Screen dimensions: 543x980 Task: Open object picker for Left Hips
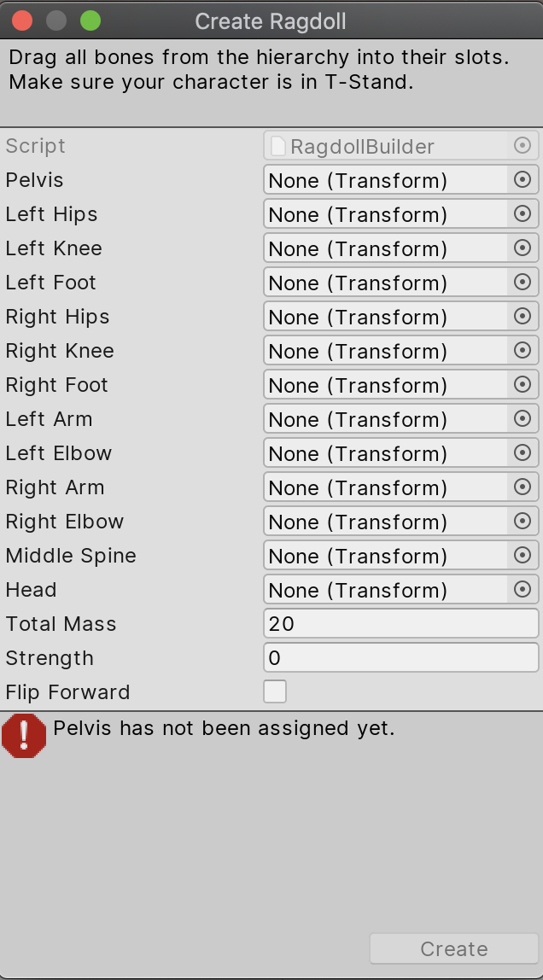coord(523,214)
